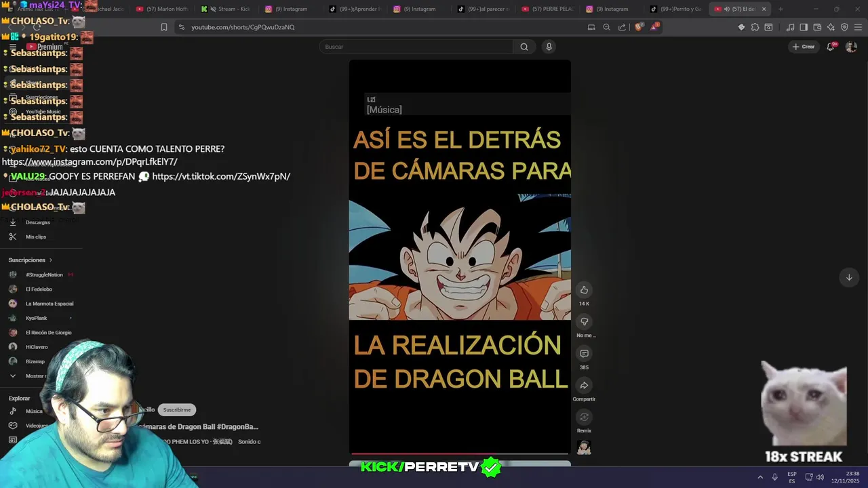The height and width of the screenshot is (488, 868).
Task: Close the active El det YouTube tab
Action: (x=764, y=9)
